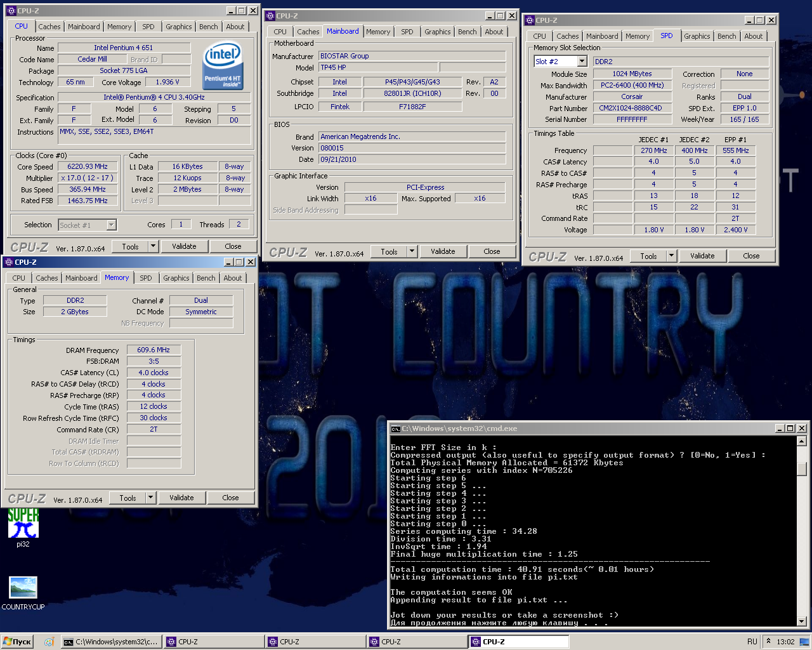The height and width of the screenshot is (650, 812).
Task: Open Memory tab in SPD window
Action: pos(637,36)
